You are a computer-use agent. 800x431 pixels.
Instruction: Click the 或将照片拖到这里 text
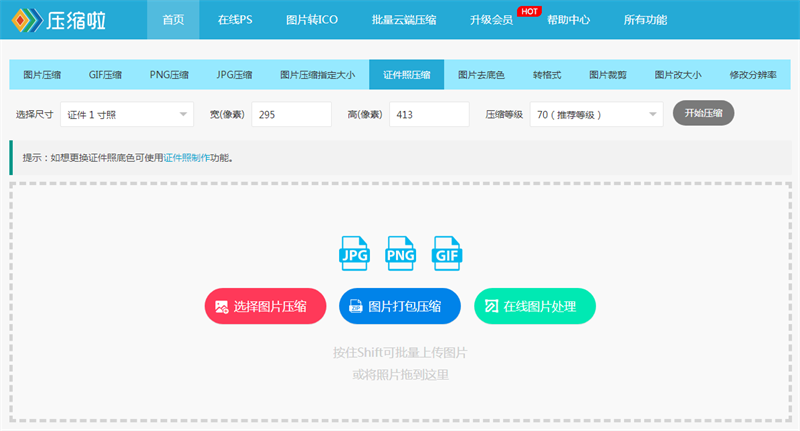[x=401, y=375]
